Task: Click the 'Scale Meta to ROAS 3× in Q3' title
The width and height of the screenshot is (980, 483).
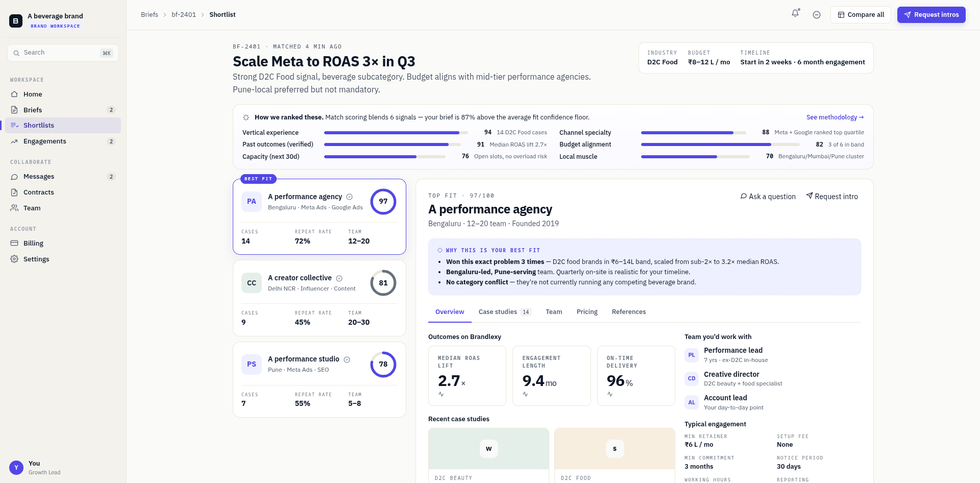Action: [x=324, y=62]
